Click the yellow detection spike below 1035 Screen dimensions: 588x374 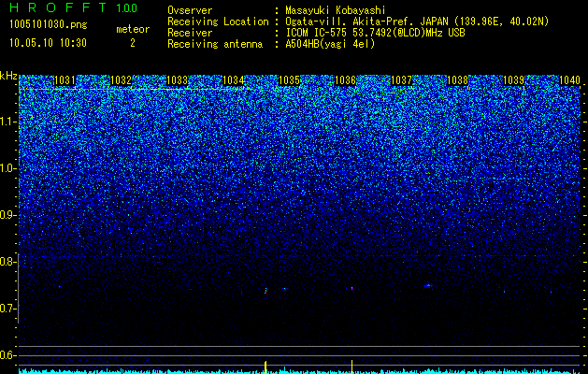(265, 367)
